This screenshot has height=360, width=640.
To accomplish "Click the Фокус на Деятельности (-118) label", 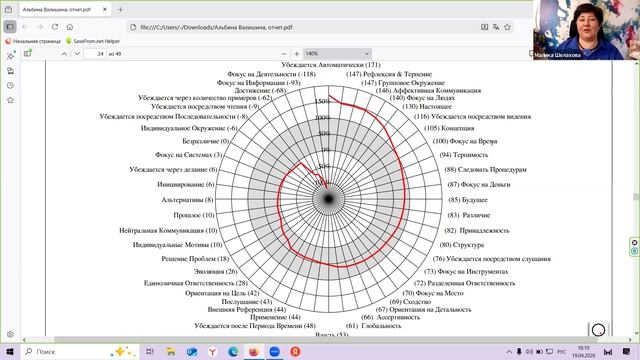I will pos(271,74).
